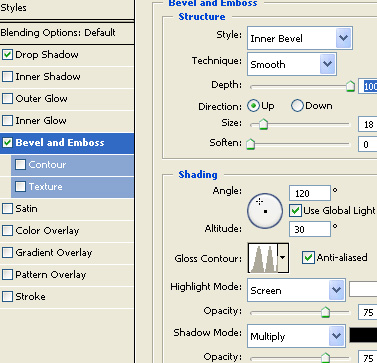Click the black shadow color swatch
The image size is (377, 363).
363,335
